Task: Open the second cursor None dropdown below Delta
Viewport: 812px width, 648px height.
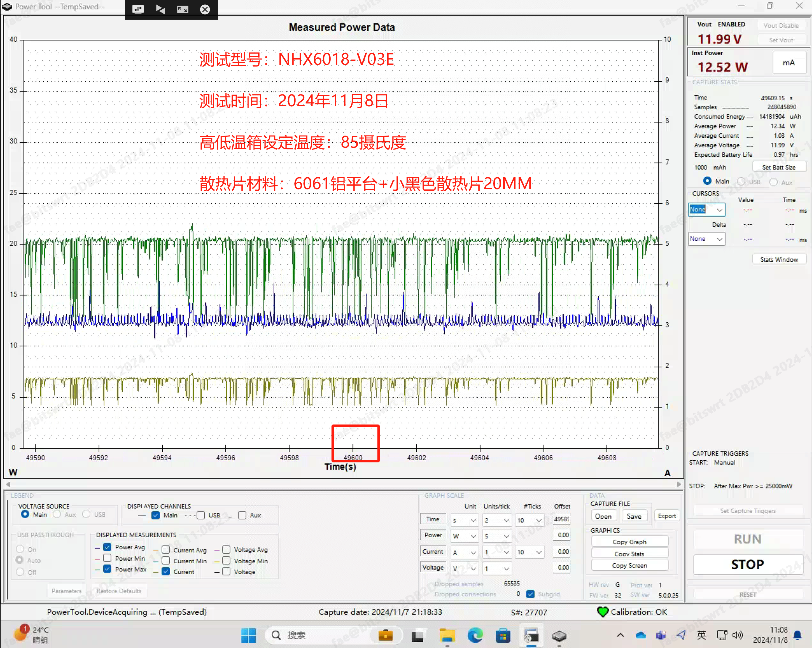Action: pos(707,239)
